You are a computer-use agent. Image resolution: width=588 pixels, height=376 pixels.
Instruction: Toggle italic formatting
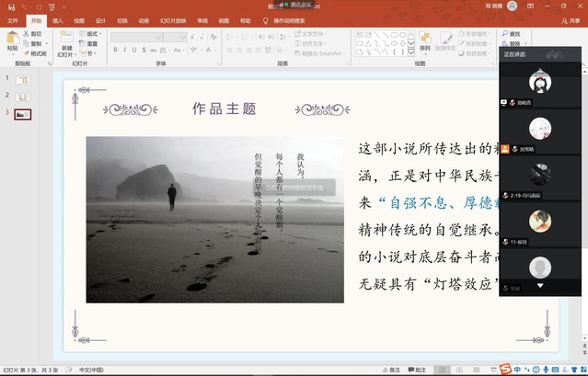(x=127, y=50)
